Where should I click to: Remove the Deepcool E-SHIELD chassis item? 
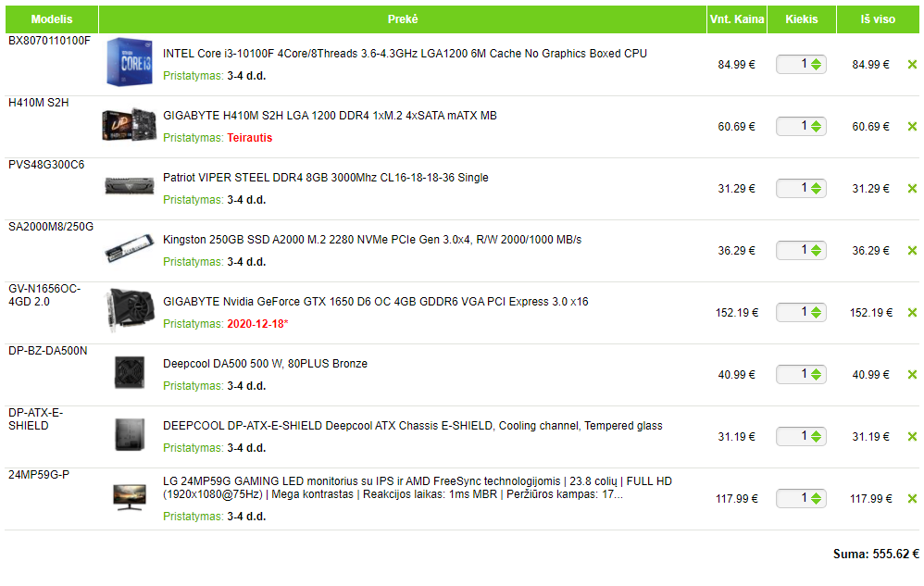click(x=912, y=437)
